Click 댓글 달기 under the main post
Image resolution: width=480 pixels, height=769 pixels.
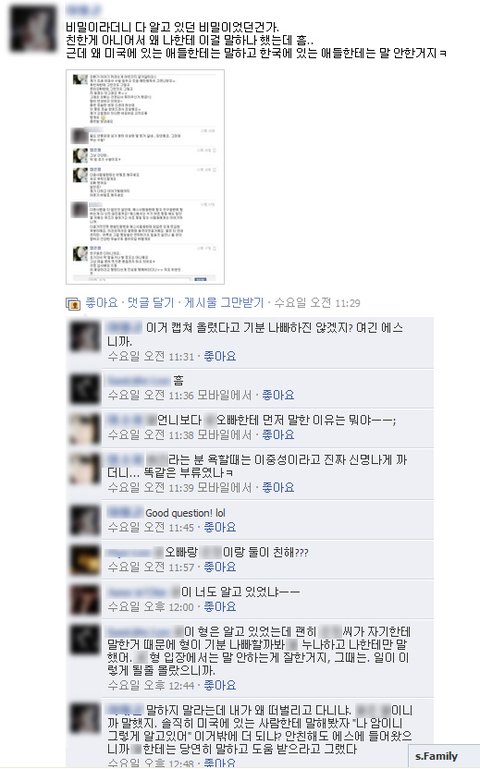tap(151, 303)
